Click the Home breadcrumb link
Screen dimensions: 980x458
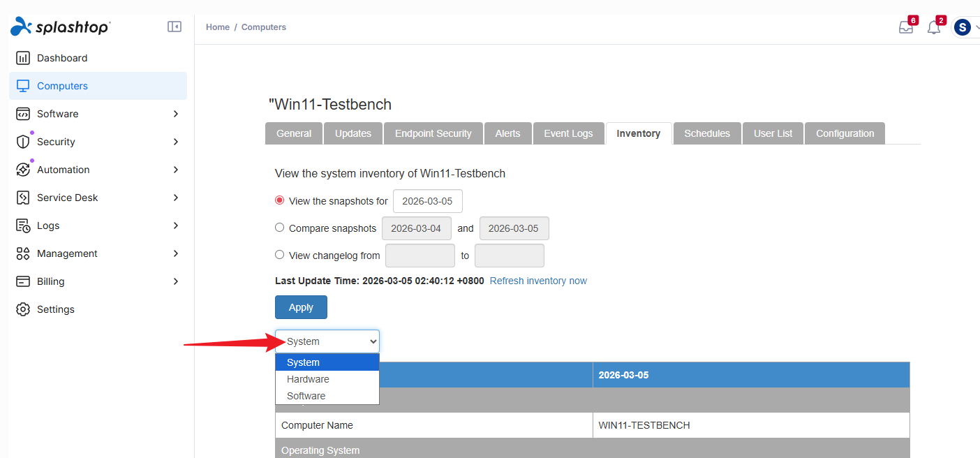tap(218, 27)
